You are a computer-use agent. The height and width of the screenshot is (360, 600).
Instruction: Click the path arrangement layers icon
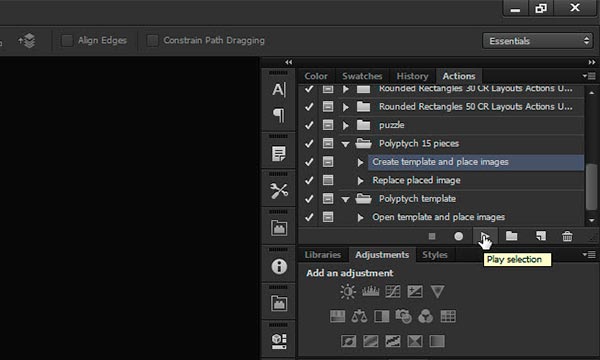coord(26,41)
